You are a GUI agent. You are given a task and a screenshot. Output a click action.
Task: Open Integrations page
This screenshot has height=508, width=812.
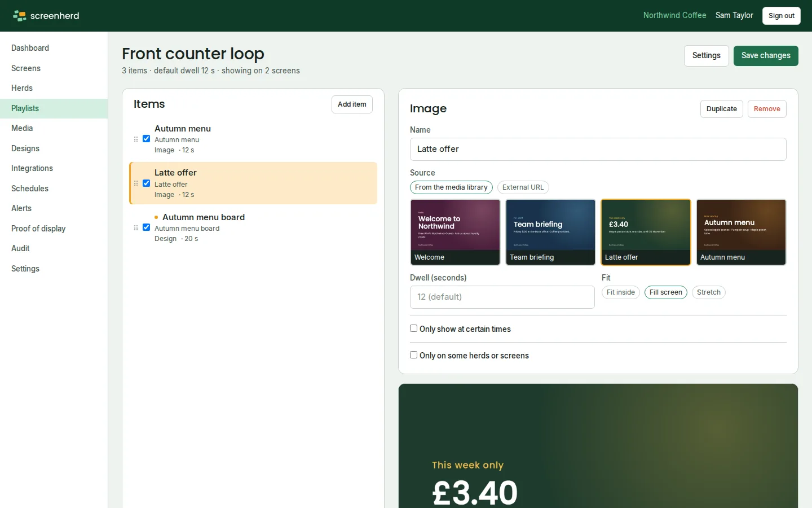(x=54, y=168)
